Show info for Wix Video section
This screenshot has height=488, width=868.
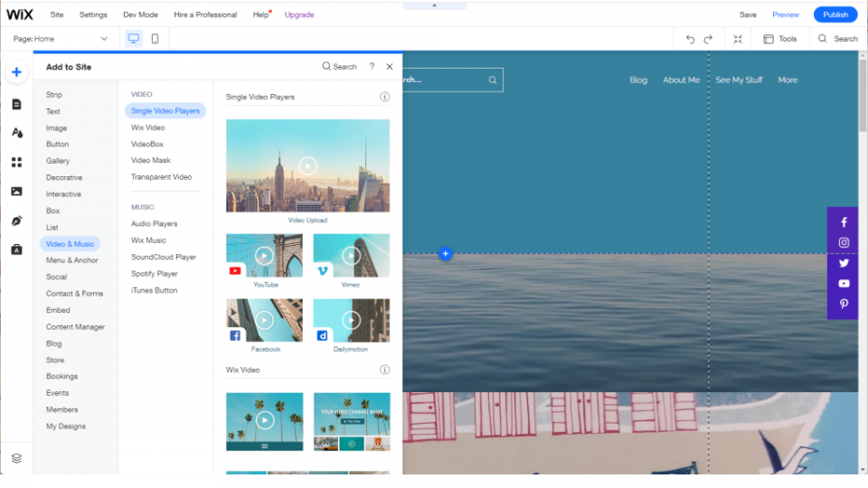tap(385, 370)
